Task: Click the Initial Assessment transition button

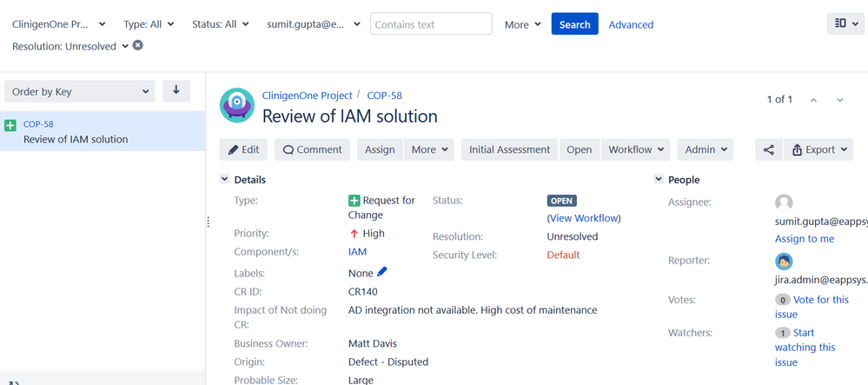Action: [510, 149]
